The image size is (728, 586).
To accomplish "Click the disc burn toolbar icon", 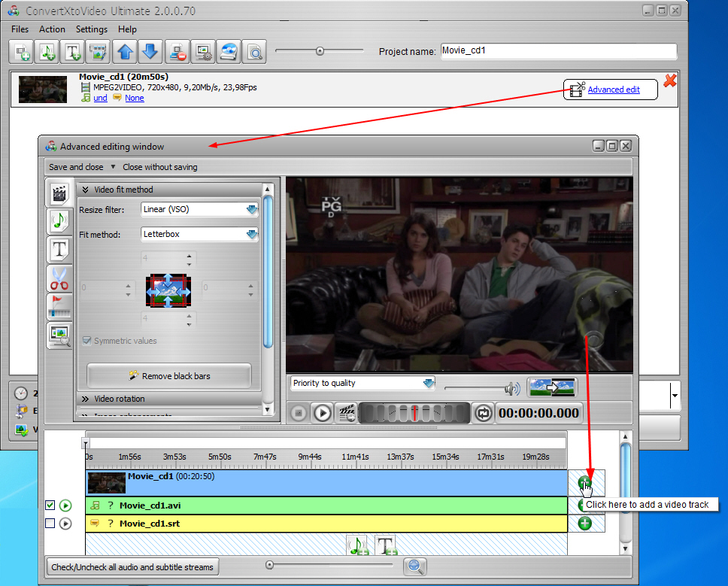I will (229, 52).
